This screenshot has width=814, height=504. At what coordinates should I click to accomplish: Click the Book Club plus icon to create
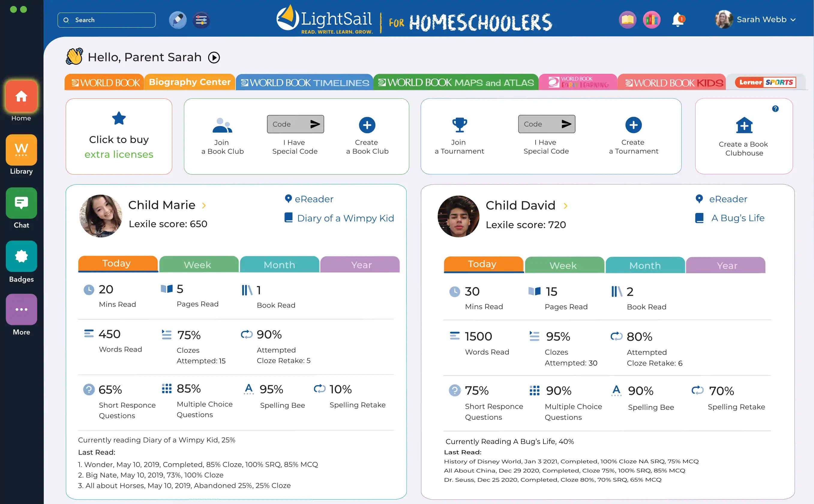click(x=366, y=124)
